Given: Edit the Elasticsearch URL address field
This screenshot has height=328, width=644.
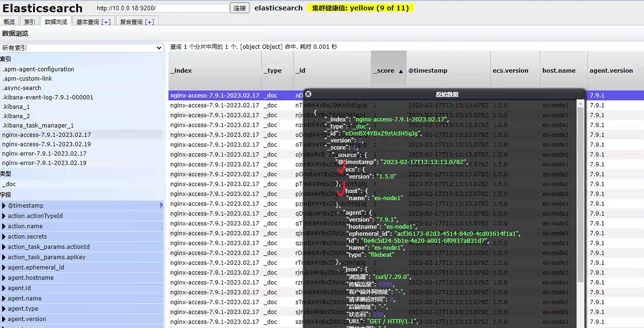Looking at the screenshot, I should 162,8.
